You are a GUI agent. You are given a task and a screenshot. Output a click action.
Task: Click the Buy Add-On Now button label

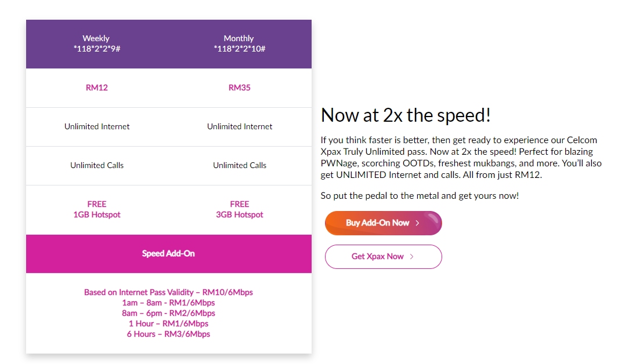(x=377, y=223)
